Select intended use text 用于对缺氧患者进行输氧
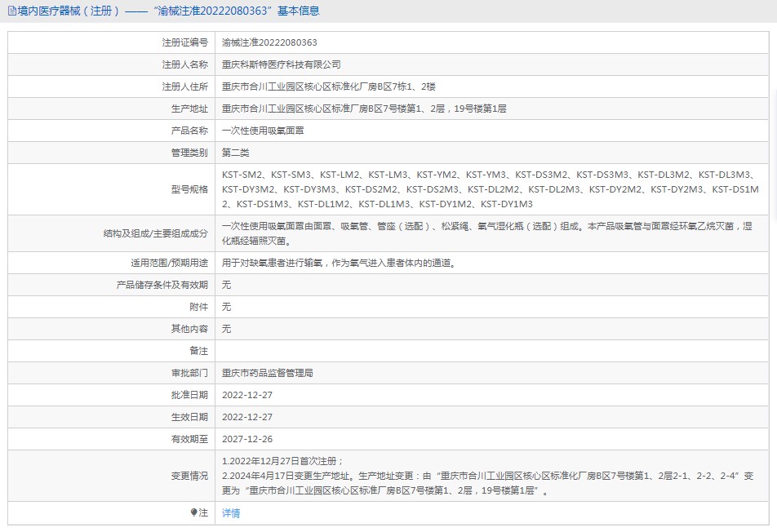 339,263
